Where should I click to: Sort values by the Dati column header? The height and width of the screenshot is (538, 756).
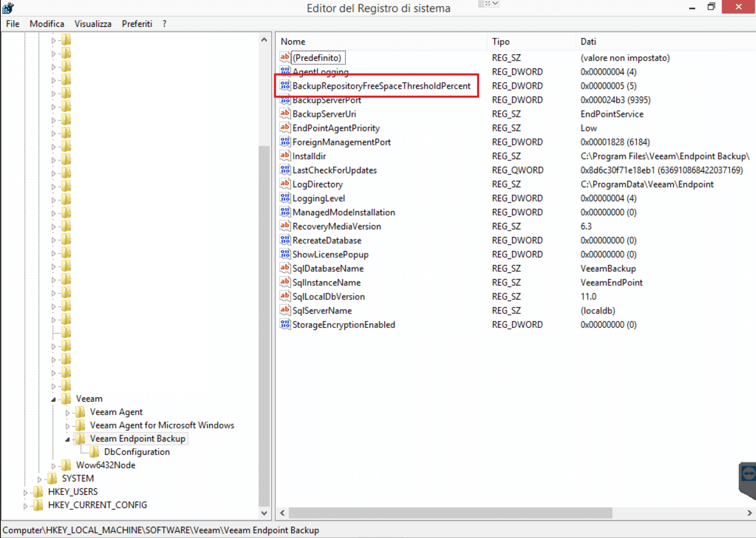[665, 41]
